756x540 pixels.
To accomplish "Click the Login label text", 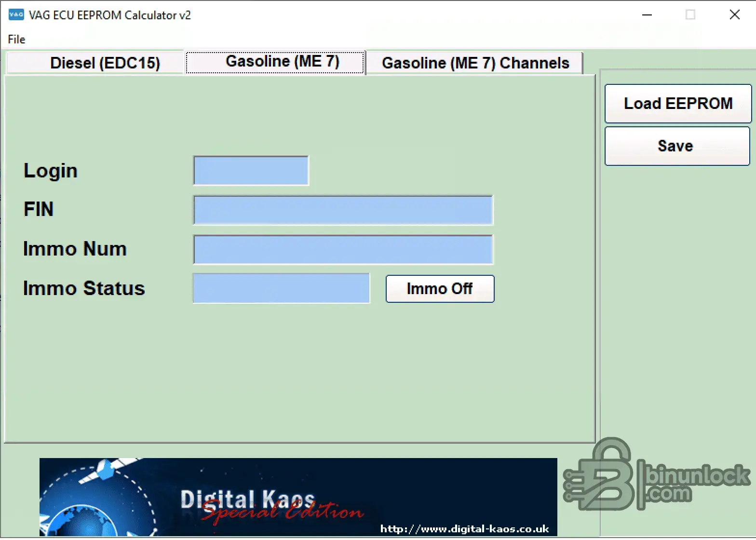I will coord(51,171).
